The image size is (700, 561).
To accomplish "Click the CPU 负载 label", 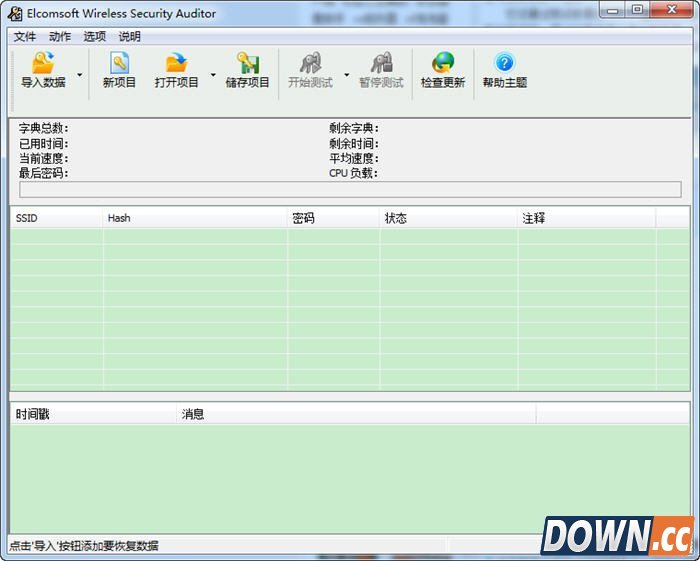I will pos(353,173).
